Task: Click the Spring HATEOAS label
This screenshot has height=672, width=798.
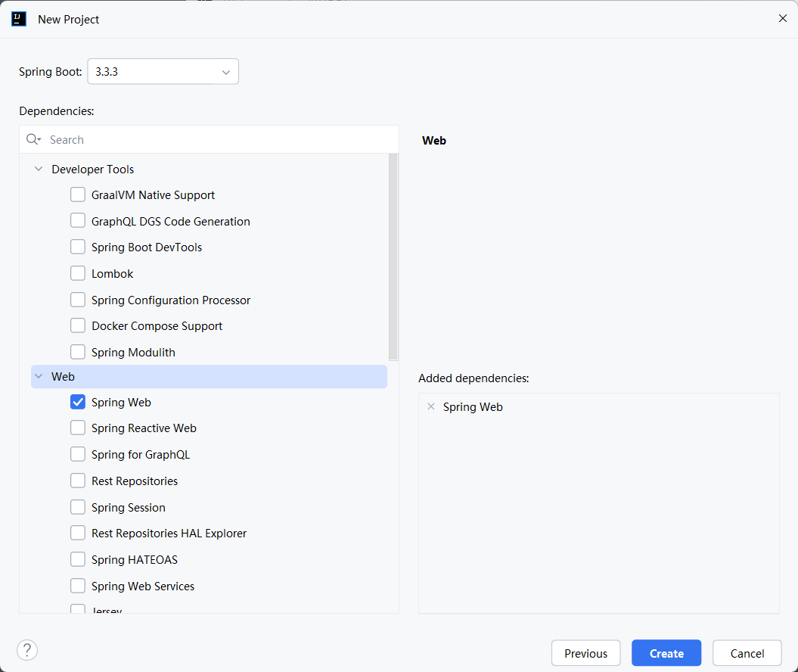Action: tap(135, 560)
